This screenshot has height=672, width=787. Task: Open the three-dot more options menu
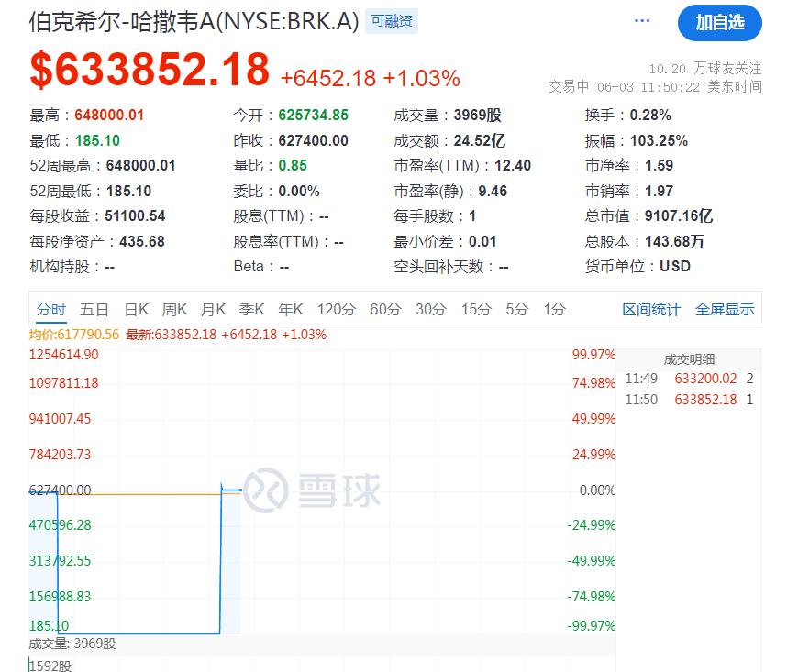pyautogui.click(x=642, y=21)
